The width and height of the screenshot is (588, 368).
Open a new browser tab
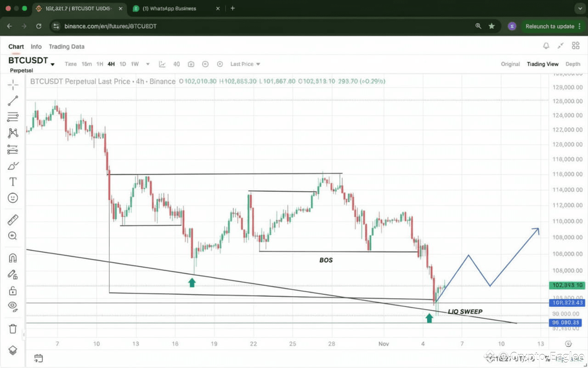pos(233,8)
